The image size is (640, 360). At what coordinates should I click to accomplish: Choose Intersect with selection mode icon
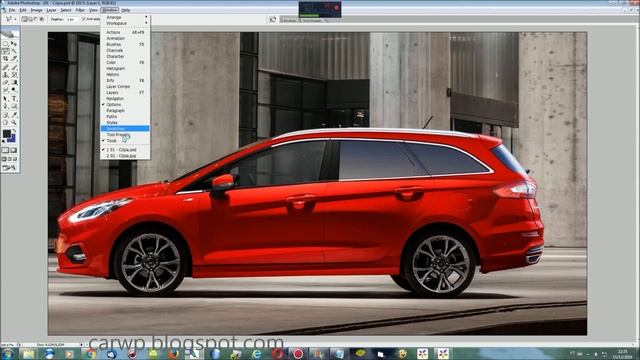pyautogui.click(x=42, y=19)
